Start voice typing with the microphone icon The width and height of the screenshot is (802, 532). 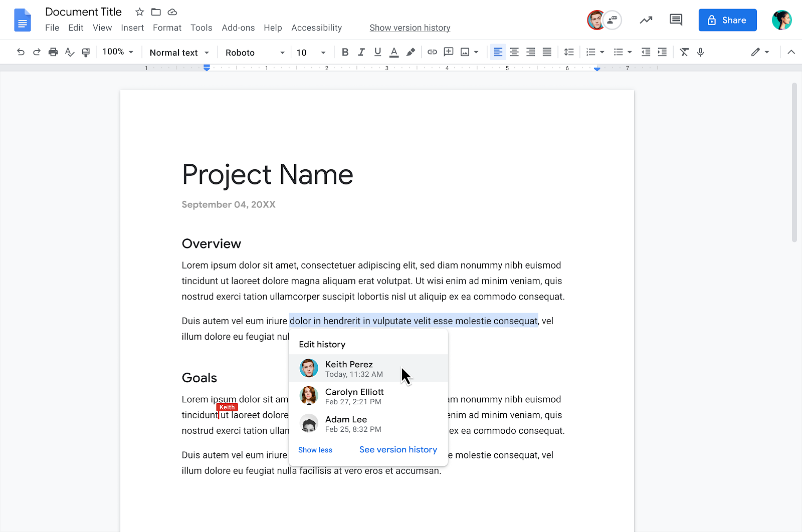tap(700, 52)
